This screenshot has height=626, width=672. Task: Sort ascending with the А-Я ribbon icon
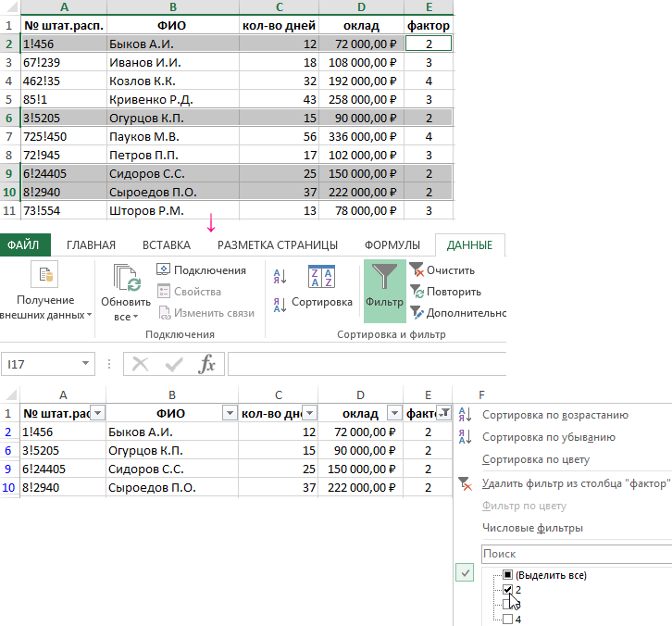click(280, 275)
